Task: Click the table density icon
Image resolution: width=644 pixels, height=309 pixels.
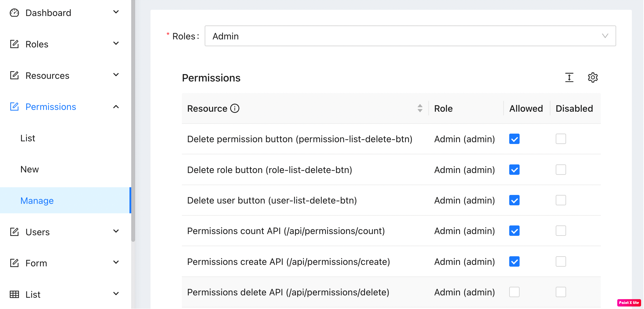Action: pyautogui.click(x=569, y=78)
